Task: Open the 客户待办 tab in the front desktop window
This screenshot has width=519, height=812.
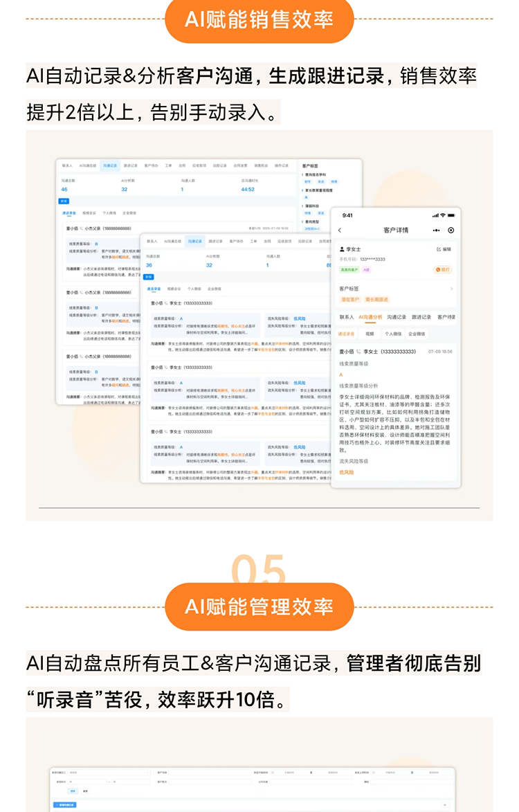Action: [237, 242]
